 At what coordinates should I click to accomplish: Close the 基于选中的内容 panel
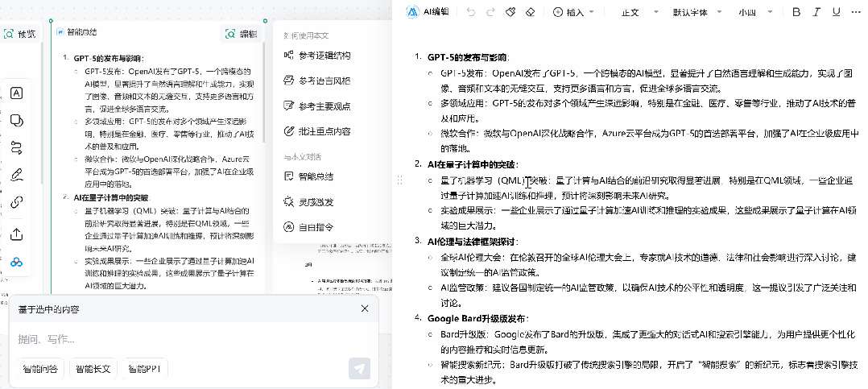coord(364,308)
